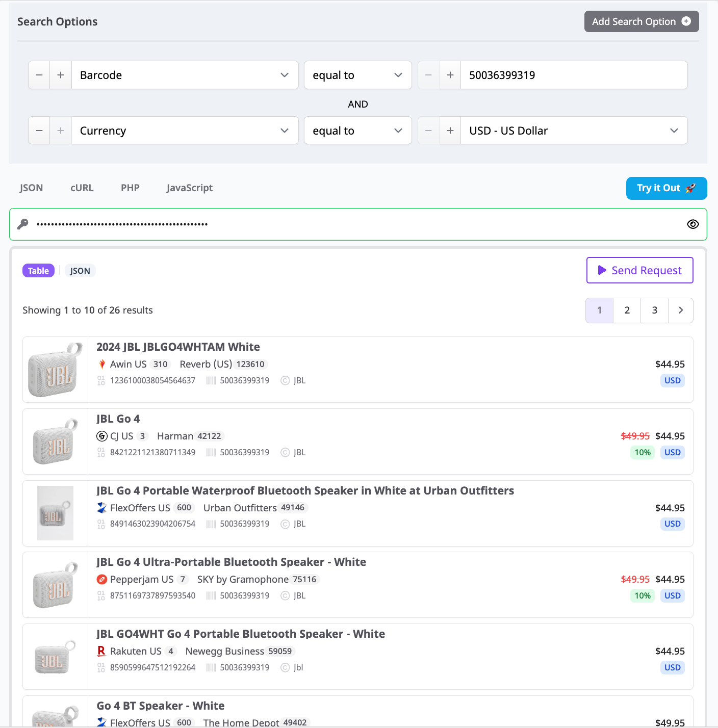Click the Awin US network icon

pos(102,364)
